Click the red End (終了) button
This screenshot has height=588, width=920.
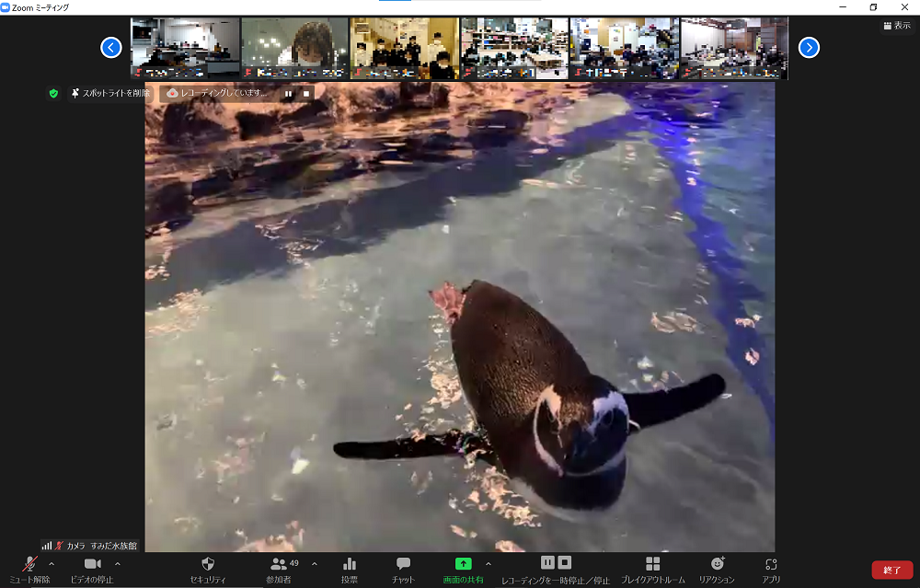(891, 570)
